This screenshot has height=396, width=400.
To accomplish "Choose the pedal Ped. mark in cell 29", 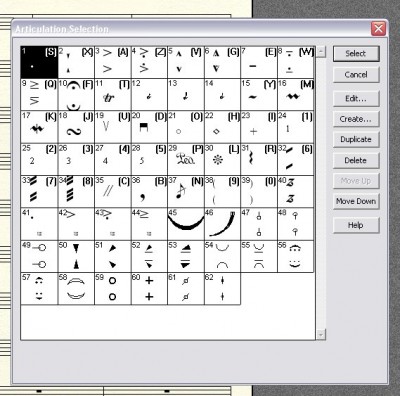I will pyautogui.click(x=186, y=159).
